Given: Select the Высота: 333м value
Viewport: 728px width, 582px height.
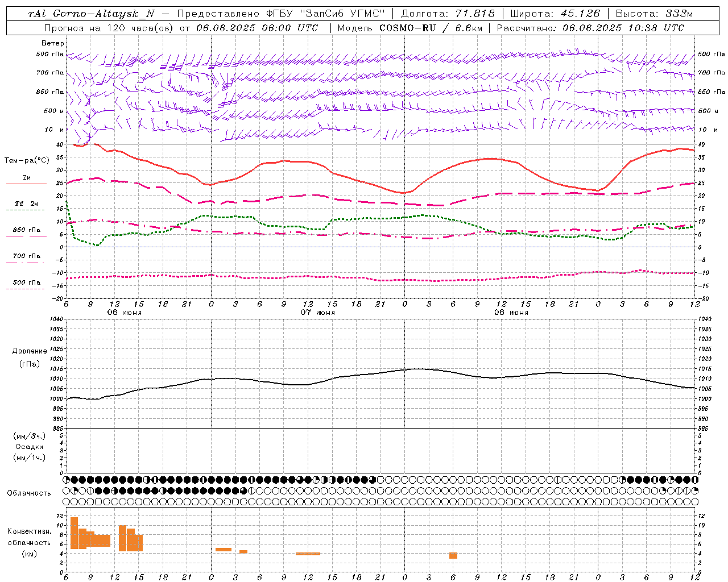Looking at the screenshot, I should coord(654,14).
